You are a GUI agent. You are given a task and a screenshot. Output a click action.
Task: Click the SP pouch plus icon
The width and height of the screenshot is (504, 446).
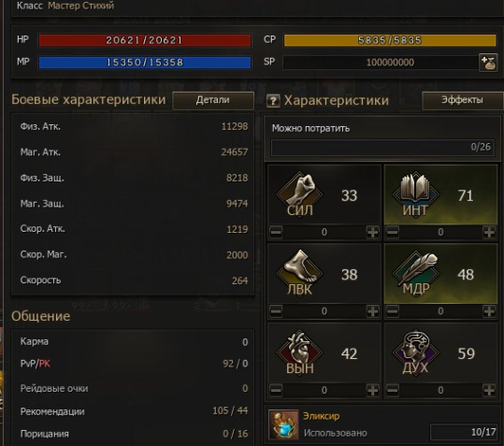click(x=488, y=63)
